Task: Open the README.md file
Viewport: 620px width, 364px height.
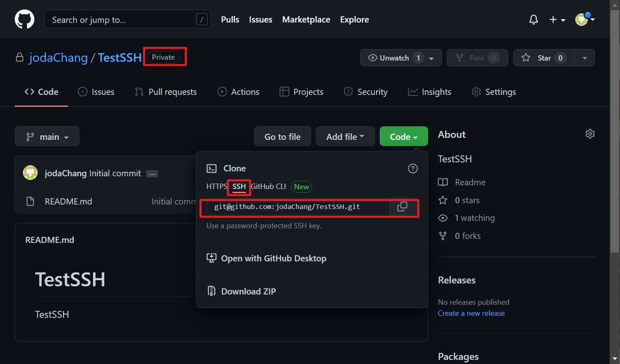Action: click(68, 202)
